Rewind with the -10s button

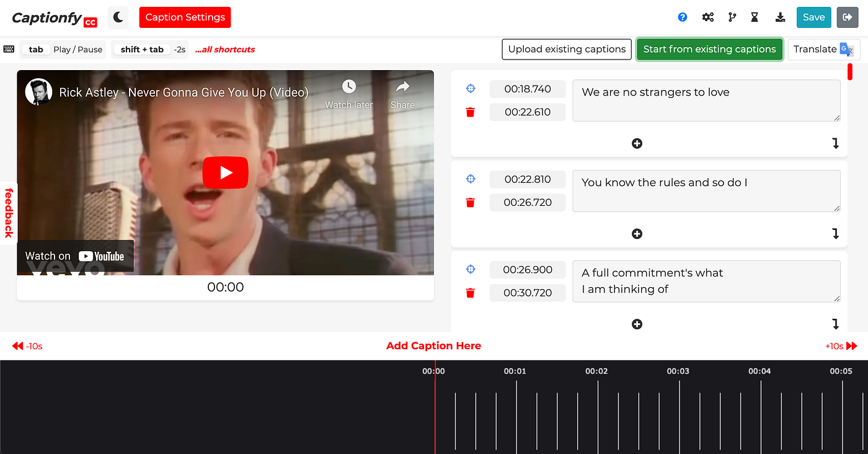(x=27, y=346)
